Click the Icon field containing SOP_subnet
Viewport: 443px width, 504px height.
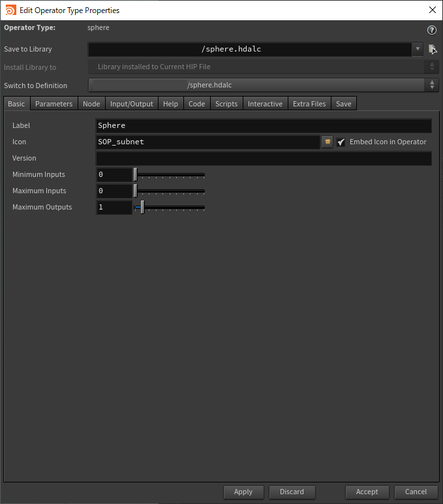(208, 142)
